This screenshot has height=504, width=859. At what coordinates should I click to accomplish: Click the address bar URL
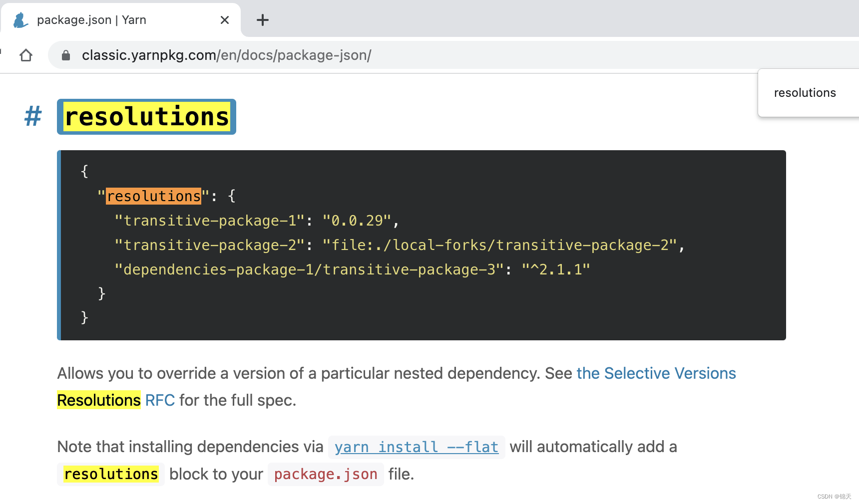tap(227, 55)
